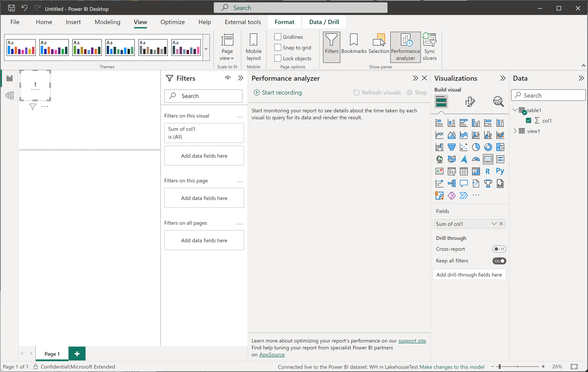
Task: Click the View tab in ribbon
Action: click(x=140, y=22)
